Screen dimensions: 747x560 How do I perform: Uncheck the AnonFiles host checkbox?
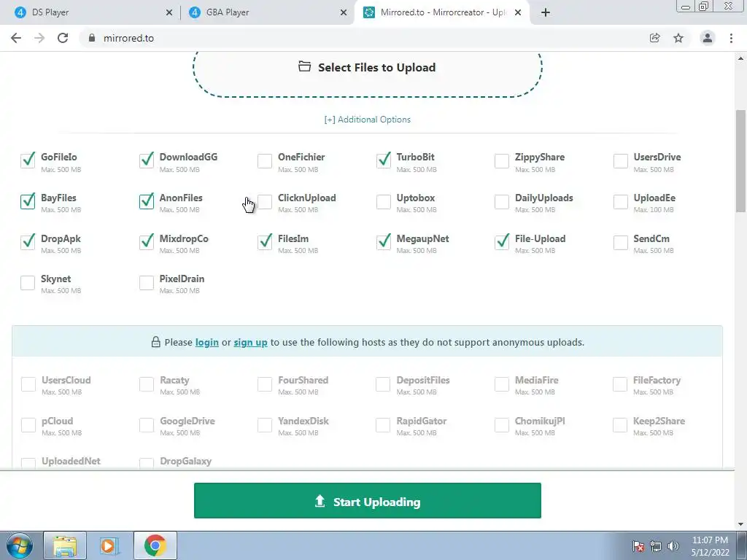[x=146, y=201]
